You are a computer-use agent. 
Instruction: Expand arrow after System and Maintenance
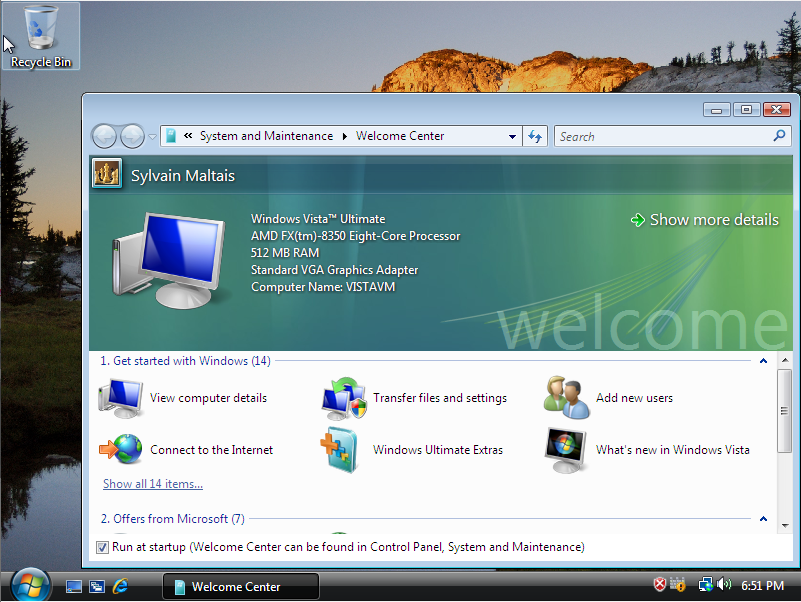point(345,136)
